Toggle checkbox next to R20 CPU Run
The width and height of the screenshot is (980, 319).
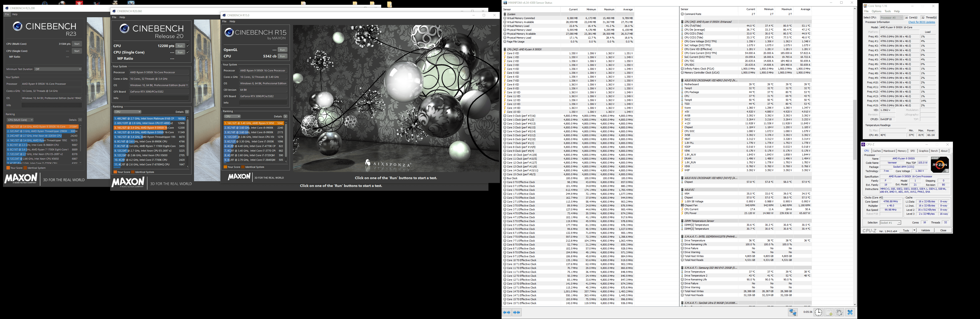(x=188, y=46)
